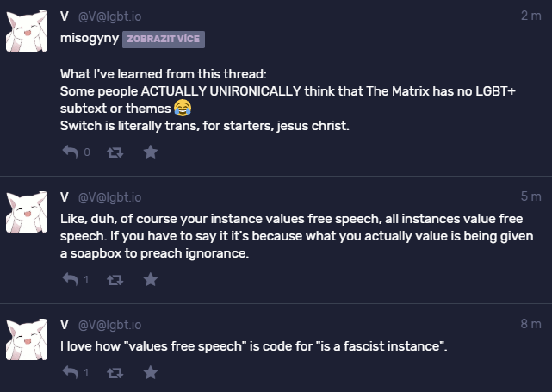Click avatar on the soapbox post

28,215
